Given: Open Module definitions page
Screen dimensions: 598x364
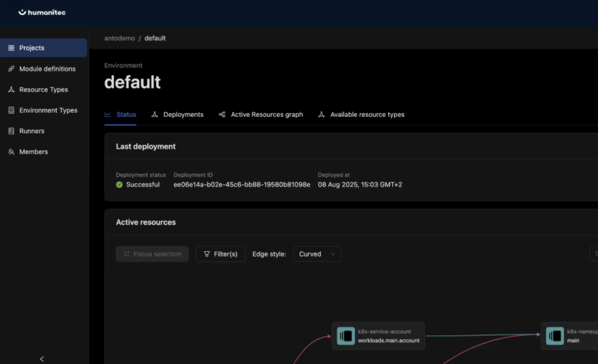Looking at the screenshot, I should [x=47, y=69].
